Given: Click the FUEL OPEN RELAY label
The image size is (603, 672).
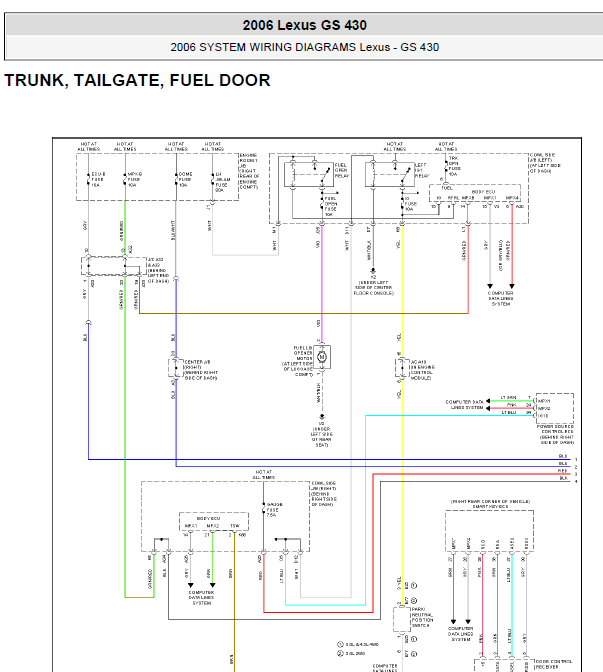Looking at the screenshot, I should [x=342, y=170].
